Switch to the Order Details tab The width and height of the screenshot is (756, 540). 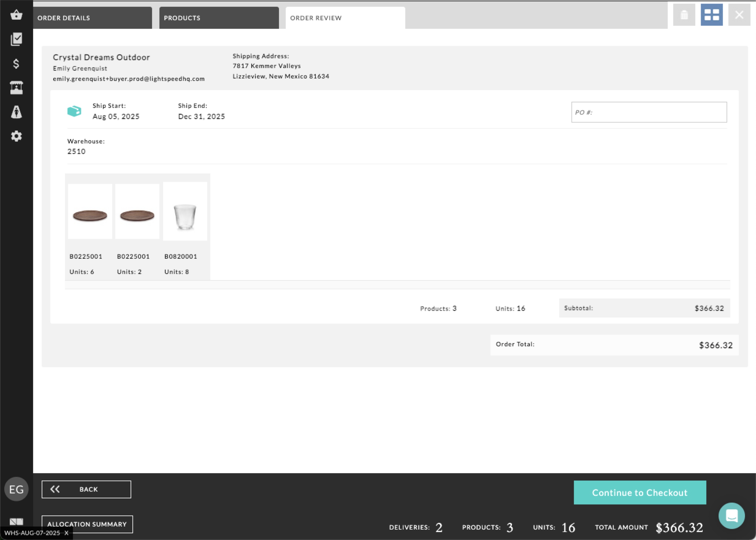[x=64, y=18]
